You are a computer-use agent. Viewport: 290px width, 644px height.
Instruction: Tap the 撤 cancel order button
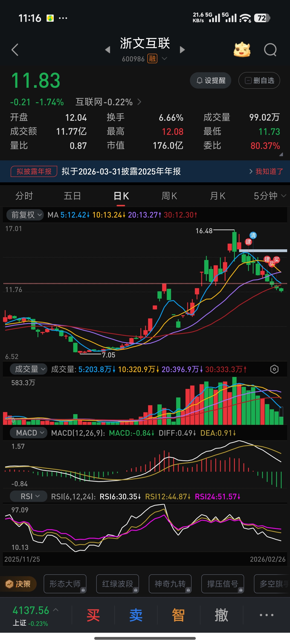[222, 615]
